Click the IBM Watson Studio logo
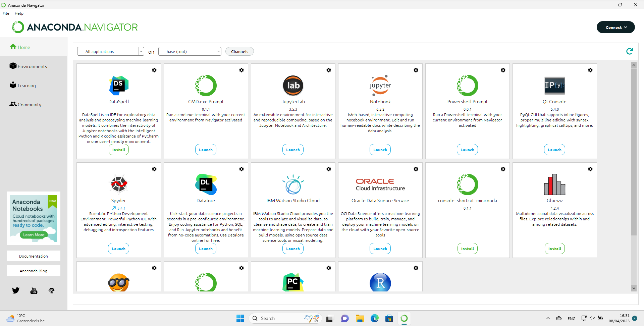The width and height of the screenshot is (644, 326). coord(293,184)
